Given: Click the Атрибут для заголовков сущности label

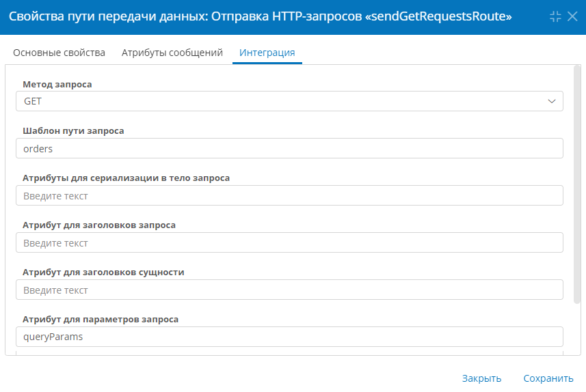Looking at the screenshot, I should 103,272.
